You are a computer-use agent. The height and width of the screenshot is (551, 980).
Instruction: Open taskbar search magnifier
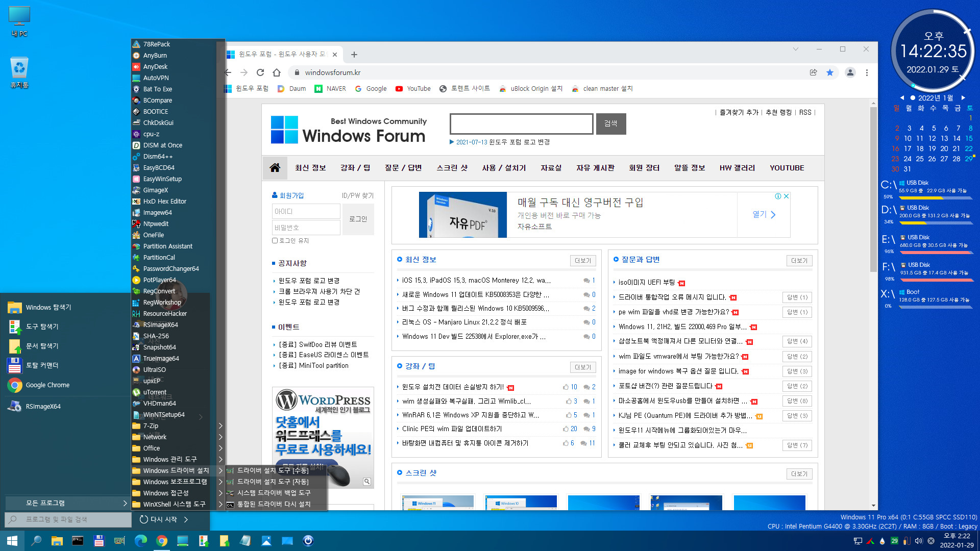pos(36,541)
